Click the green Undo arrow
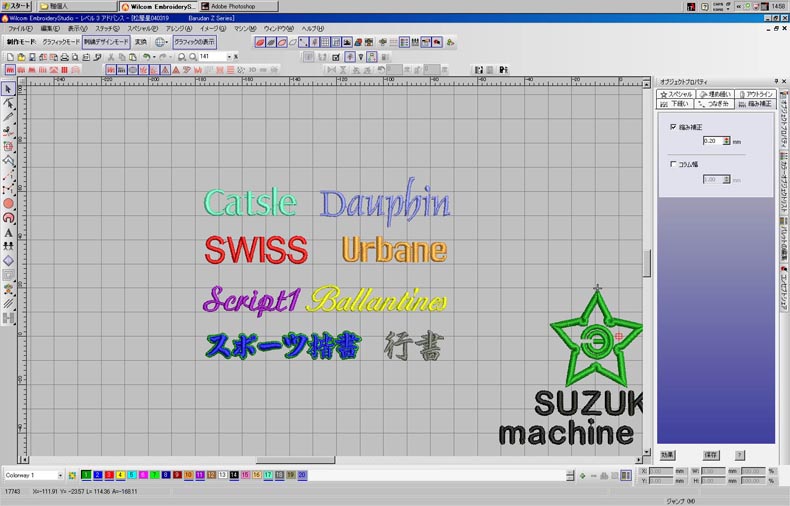This screenshot has height=506, width=790. tap(146, 57)
